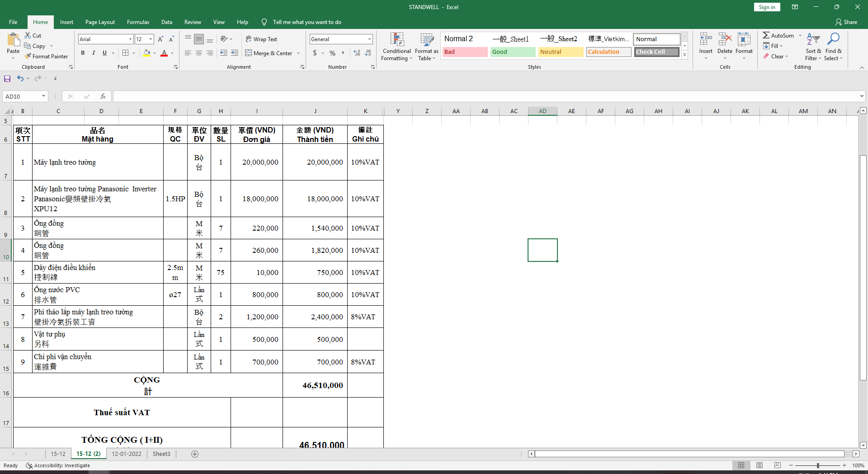Click the Accounting Number Format dollar icon
Screen dimensions: 868x474
[315, 53]
